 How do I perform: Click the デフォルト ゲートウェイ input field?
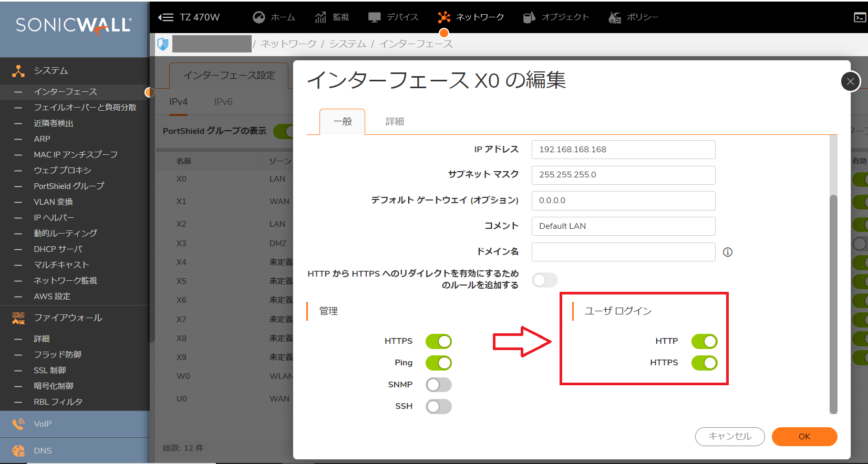[x=624, y=201]
